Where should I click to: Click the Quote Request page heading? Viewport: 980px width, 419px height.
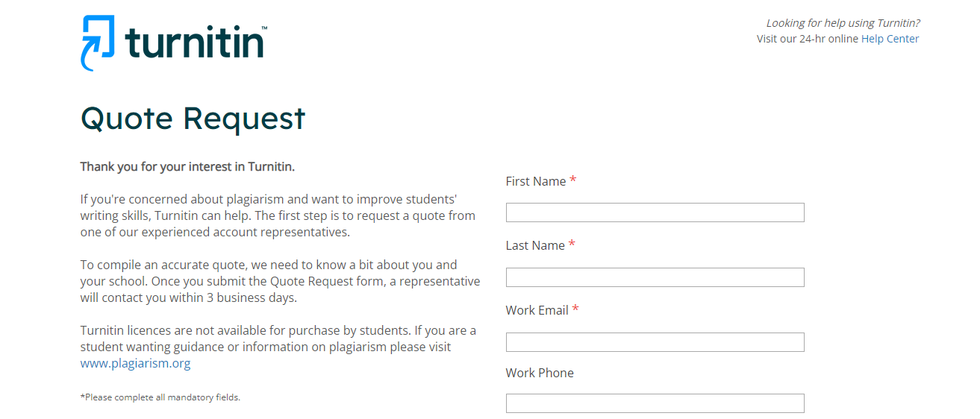(193, 119)
